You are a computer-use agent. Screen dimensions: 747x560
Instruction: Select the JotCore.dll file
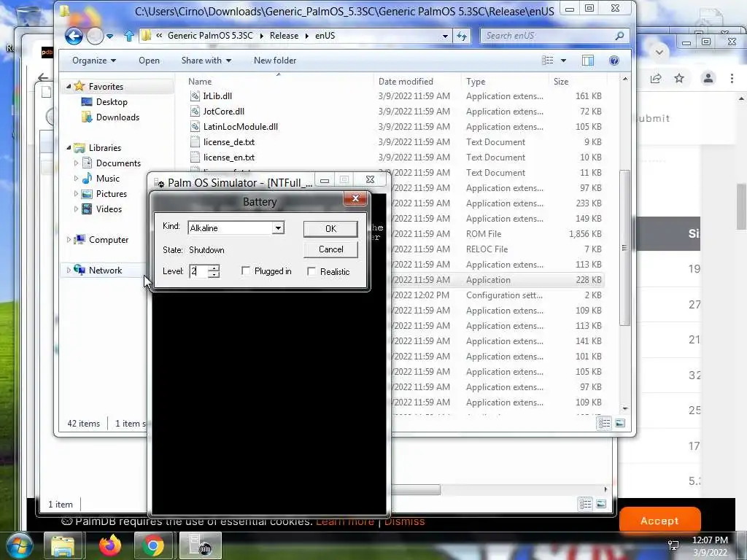(x=223, y=112)
